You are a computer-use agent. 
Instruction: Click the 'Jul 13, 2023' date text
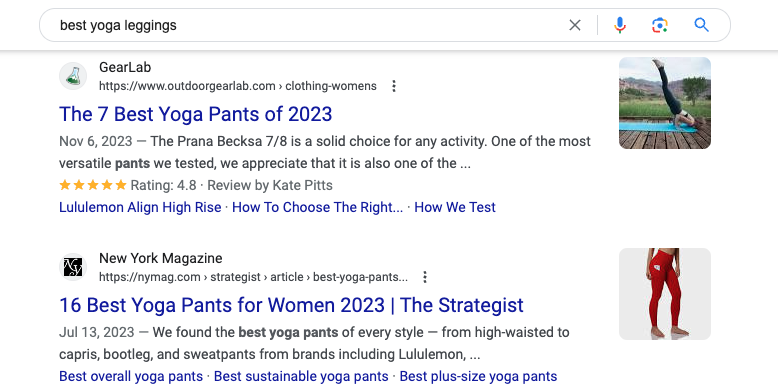coord(97,332)
